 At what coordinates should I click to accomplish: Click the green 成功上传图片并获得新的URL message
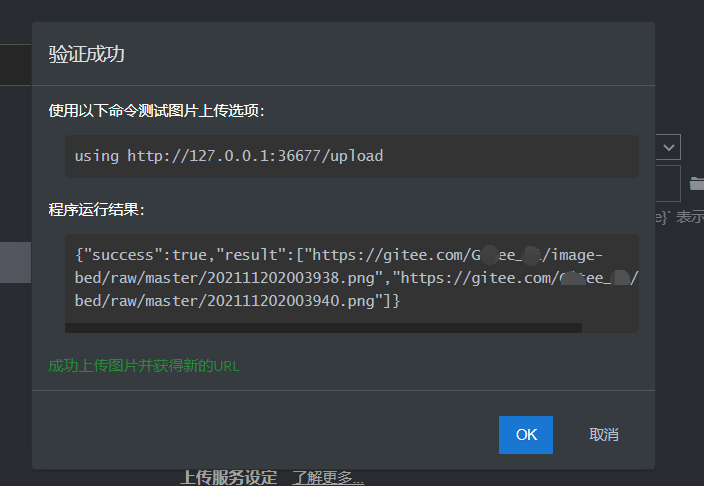coord(144,366)
